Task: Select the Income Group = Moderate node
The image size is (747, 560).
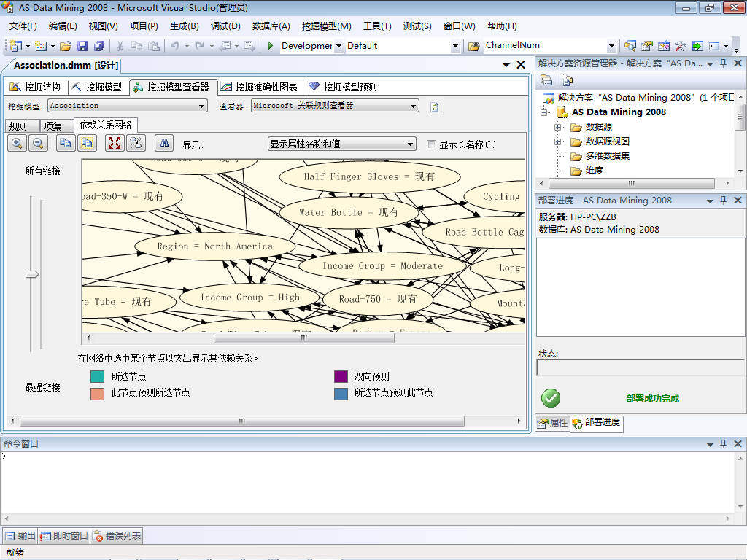Action: (x=382, y=265)
